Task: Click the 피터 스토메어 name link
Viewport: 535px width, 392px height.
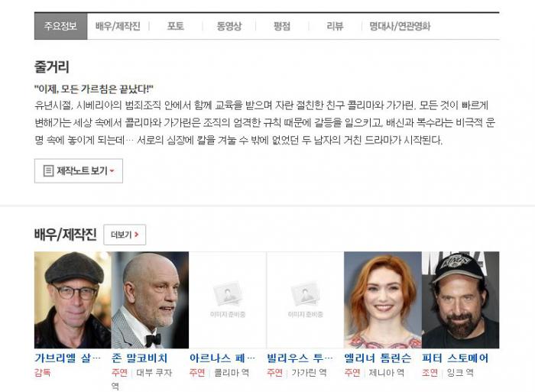Action: click(x=456, y=358)
